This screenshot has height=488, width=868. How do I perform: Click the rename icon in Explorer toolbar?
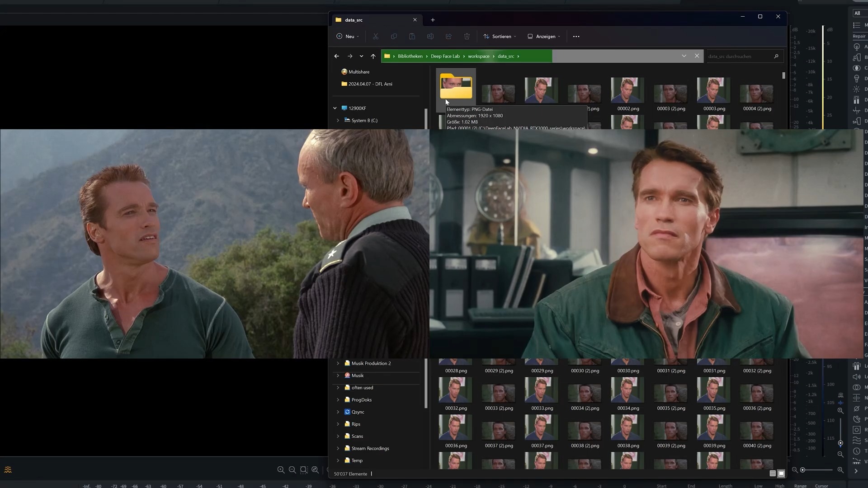430,37
